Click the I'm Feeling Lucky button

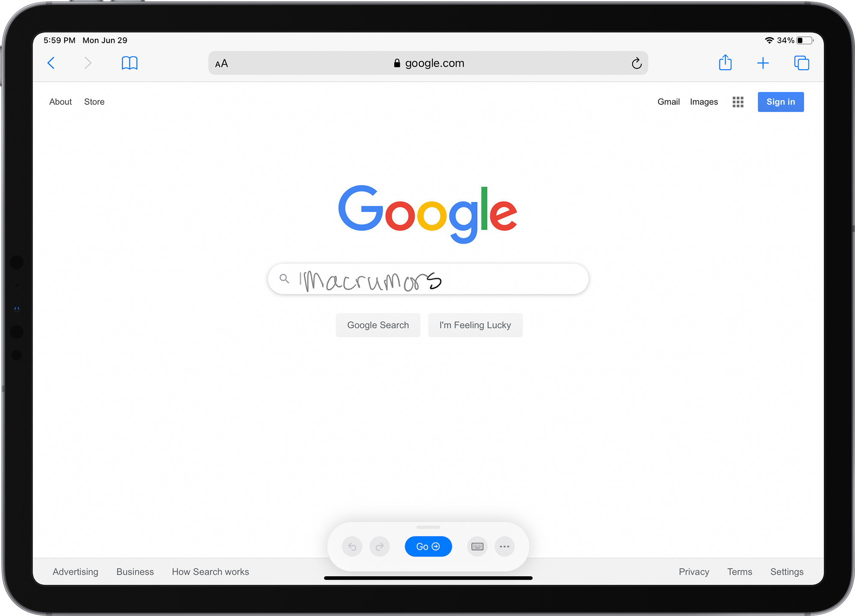click(x=474, y=324)
